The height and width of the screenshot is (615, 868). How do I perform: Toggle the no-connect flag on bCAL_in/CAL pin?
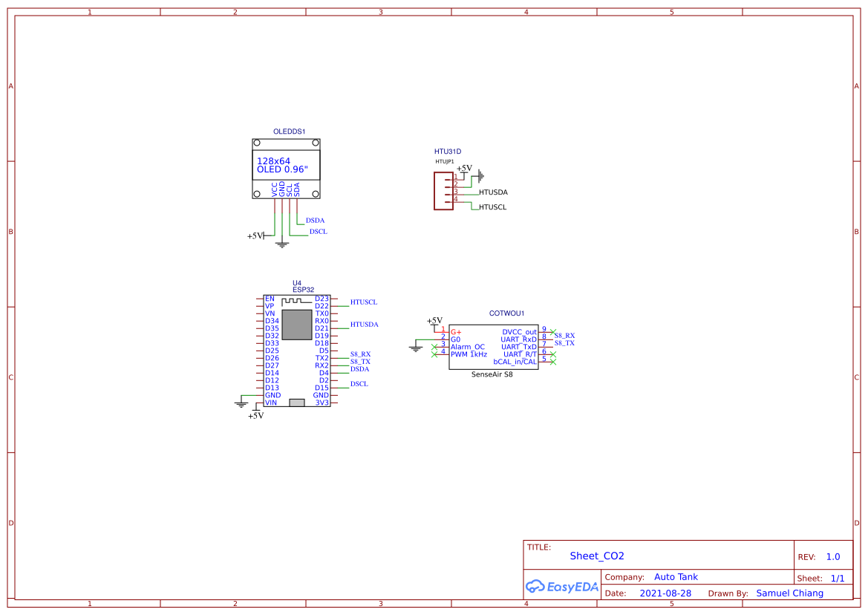(552, 362)
